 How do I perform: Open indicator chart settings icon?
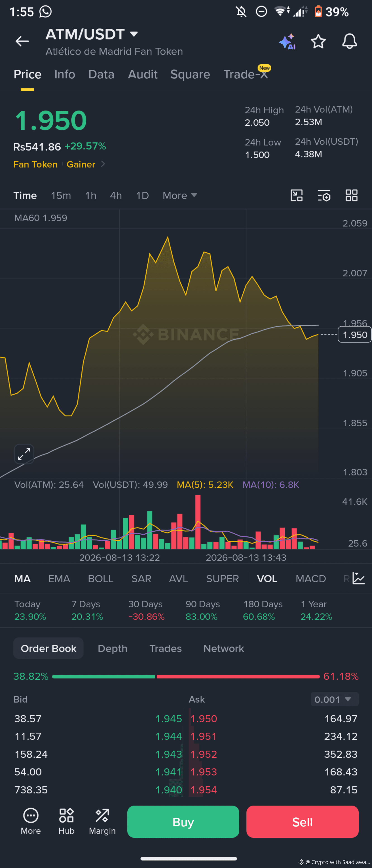tap(358, 578)
